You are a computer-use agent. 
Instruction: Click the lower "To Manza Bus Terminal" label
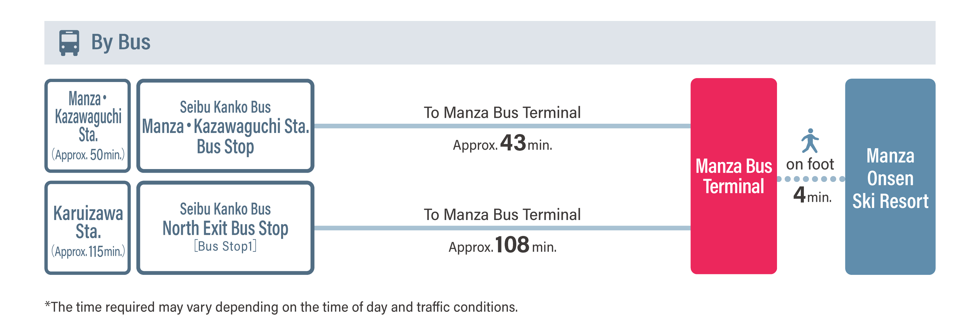[502, 215]
